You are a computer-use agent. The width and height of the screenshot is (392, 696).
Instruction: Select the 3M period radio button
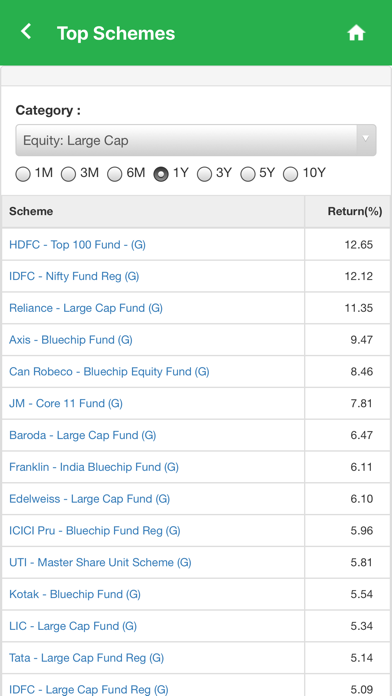(x=68, y=174)
